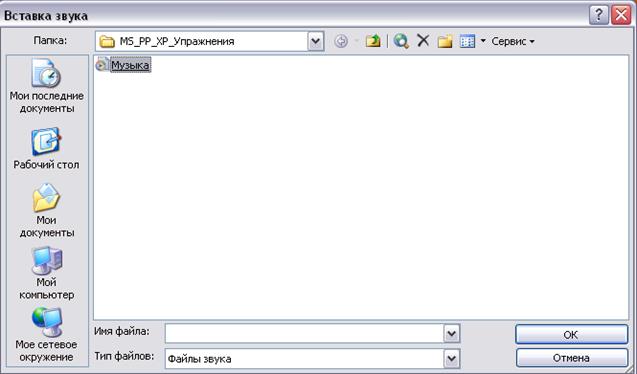Open Мой компьютер location
Image resolution: width=637 pixels, height=374 pixels.
click(x=46, y=273)
